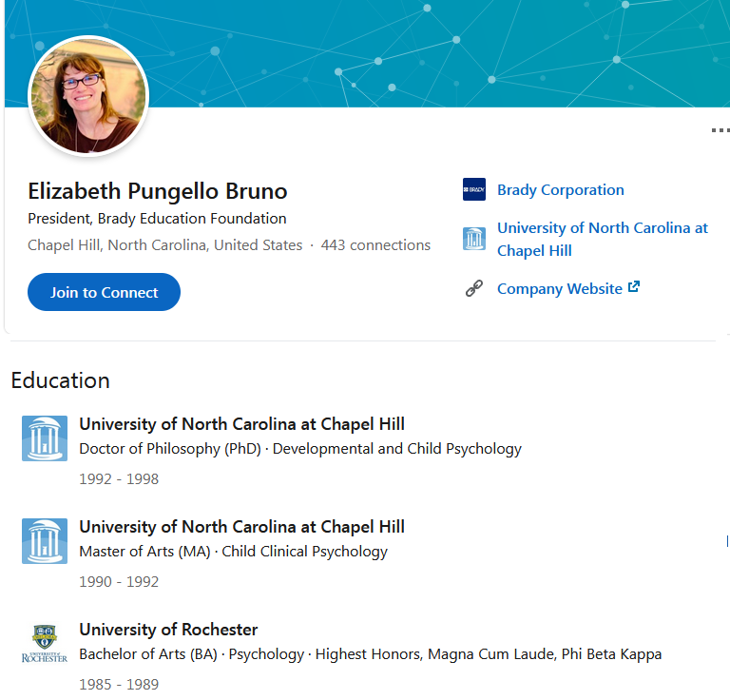This screenshot has height=700, width=730.
Task: Open the three-dot more options menu
Action: (x=720, y=130)
